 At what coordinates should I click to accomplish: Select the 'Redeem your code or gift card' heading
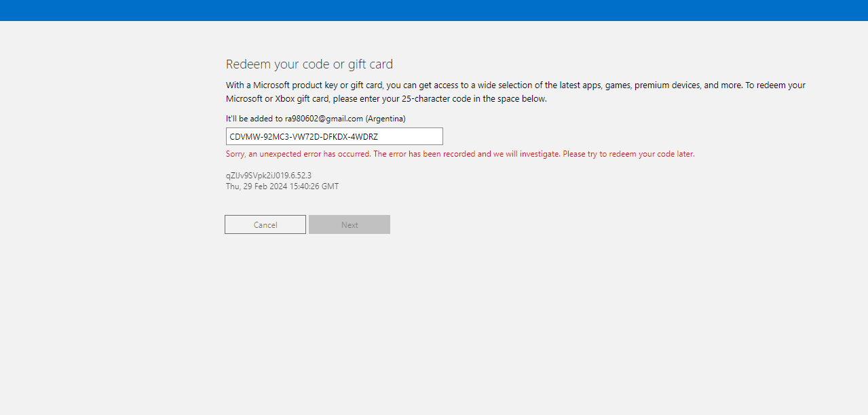tap(309, 64)
